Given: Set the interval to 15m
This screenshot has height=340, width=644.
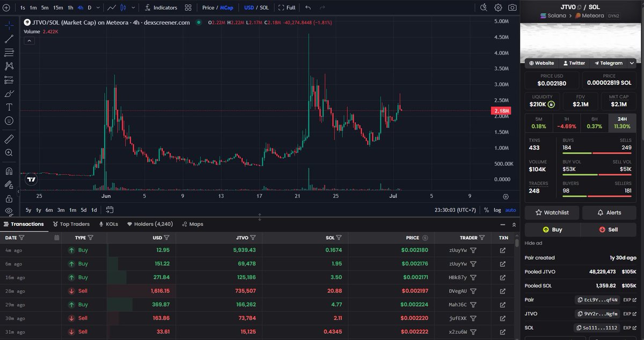Looking at the screenshot, I should (x=57, y=8).
